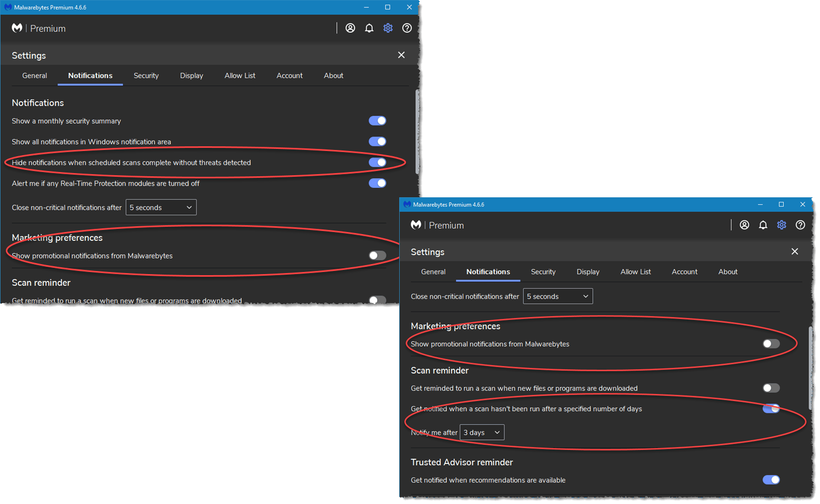Open the 'Notify me after' days dropdown
Viewport: 820px width, 504px height.
481,432
